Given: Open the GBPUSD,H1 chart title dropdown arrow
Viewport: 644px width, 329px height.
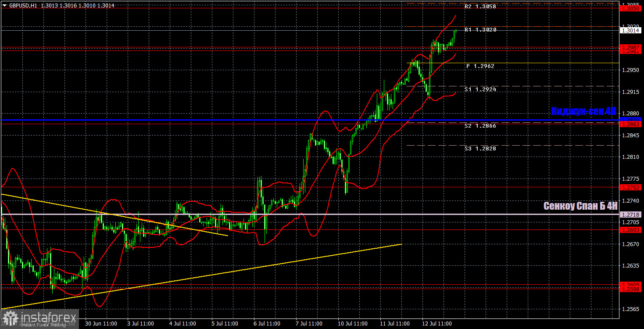Looking at the screenshot, I should click(x=4, y=5).
